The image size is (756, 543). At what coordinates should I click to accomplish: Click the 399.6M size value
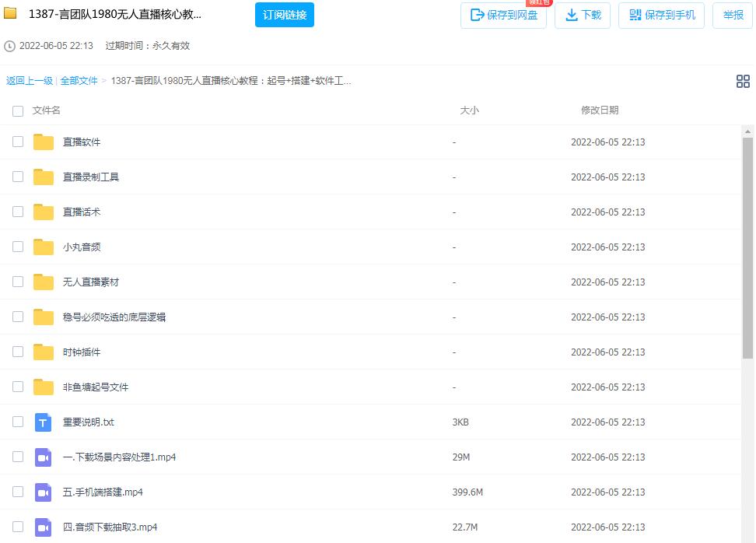(467, 492)
